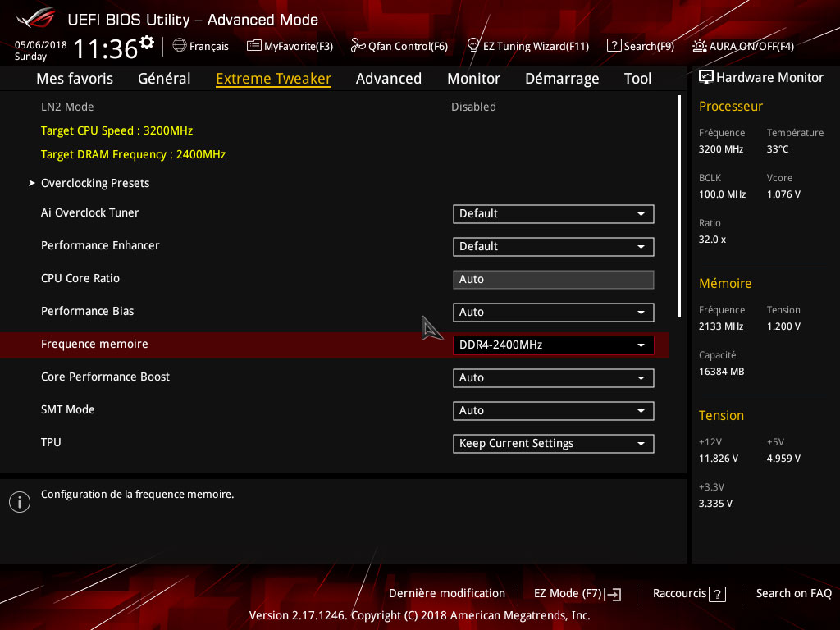Image resolution: width=840 pixels, height=630 pixels.
Task: Select the LN2 Mode row label
Action: (67, 107)
